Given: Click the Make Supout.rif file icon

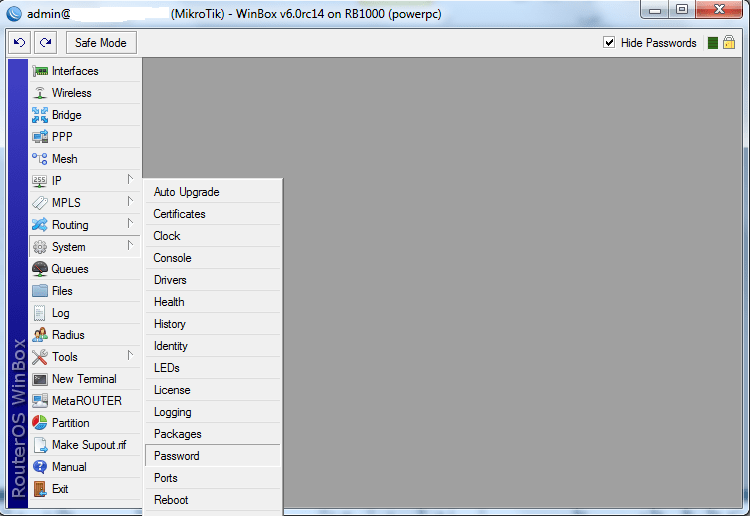Looking at the screenshot, I should pos(41,445).
